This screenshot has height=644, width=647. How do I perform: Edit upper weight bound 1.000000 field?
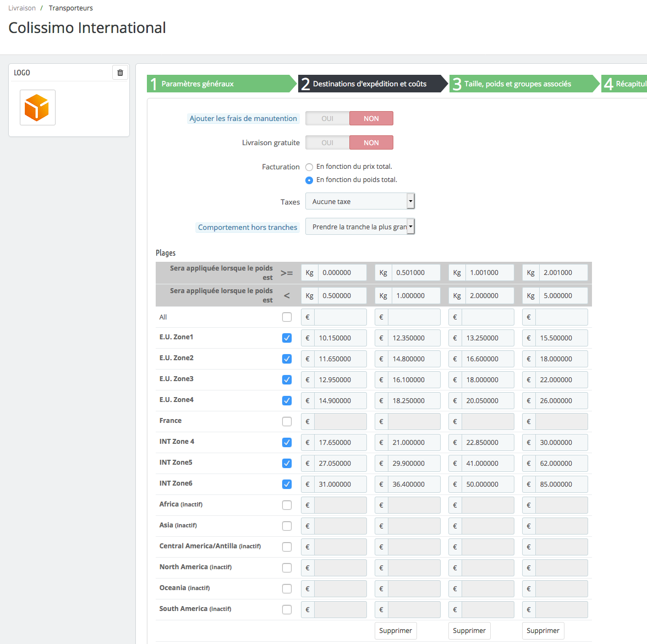[x=416, y=296]
